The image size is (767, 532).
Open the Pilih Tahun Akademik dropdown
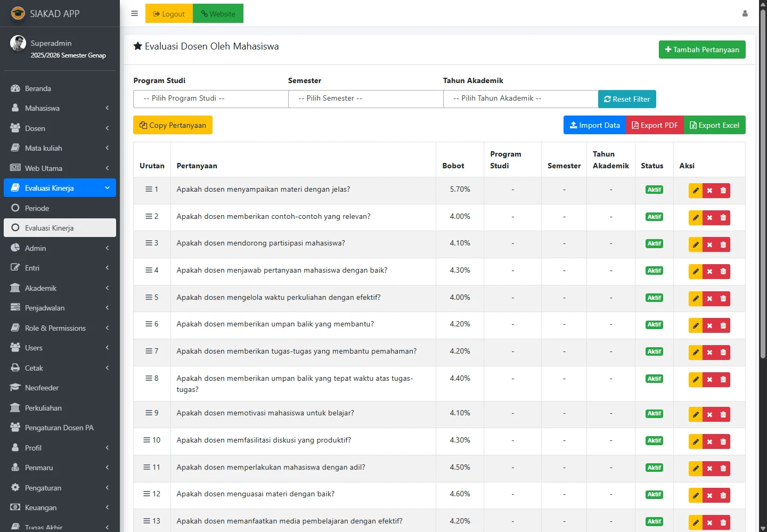pos(520,99)
